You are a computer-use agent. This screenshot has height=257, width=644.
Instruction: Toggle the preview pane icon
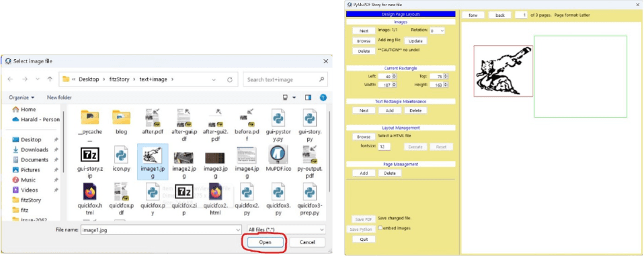click(309, 98)
